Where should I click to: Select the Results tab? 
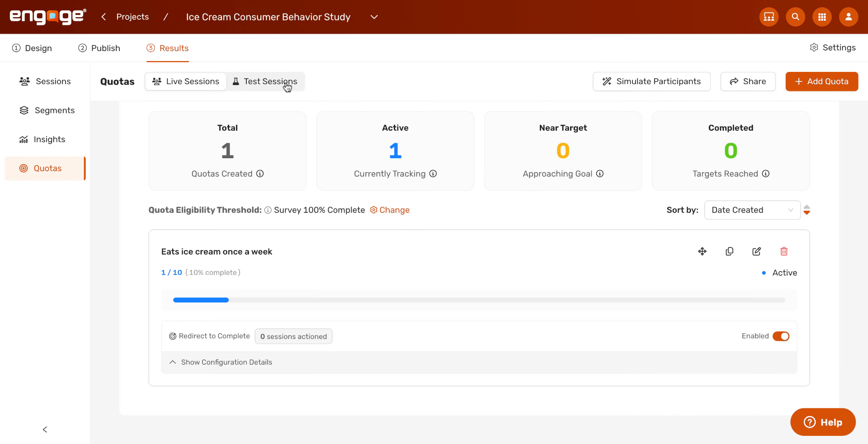pos(168,48)
